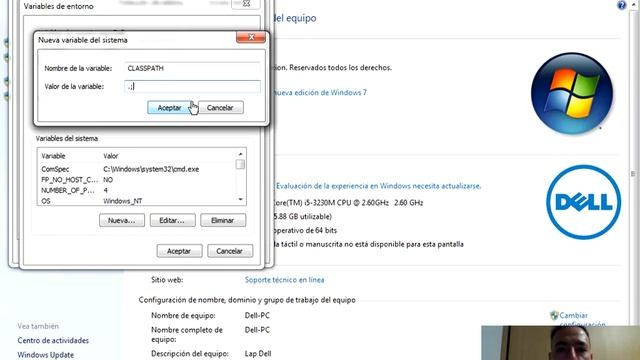This screenshot has height=360, width=640.
Task: Close the Nueva variable del sistema dialog
Action: 251,37
